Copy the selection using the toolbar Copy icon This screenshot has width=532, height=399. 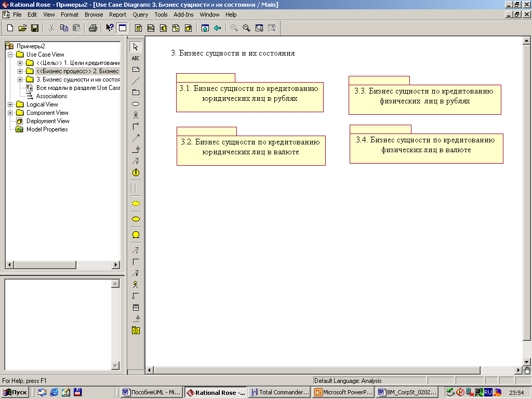pos(64,28)
